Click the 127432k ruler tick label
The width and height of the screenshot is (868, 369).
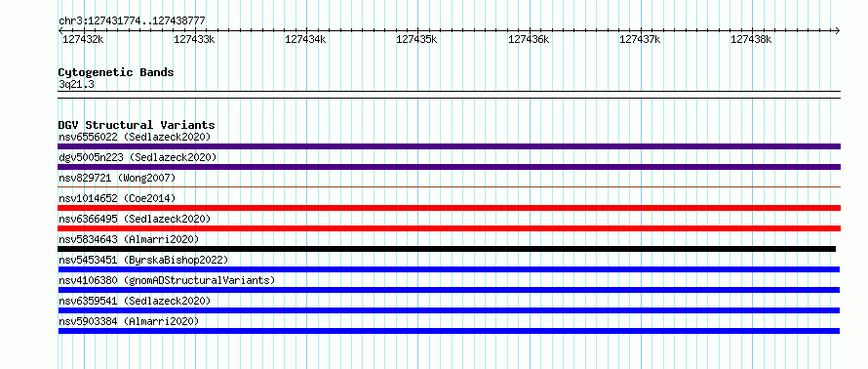coord(83,39)
